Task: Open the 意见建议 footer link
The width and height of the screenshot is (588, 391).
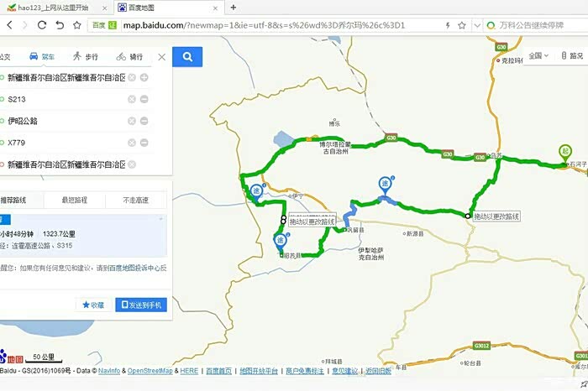Action: pyautogui.click(x=345, y=371)
